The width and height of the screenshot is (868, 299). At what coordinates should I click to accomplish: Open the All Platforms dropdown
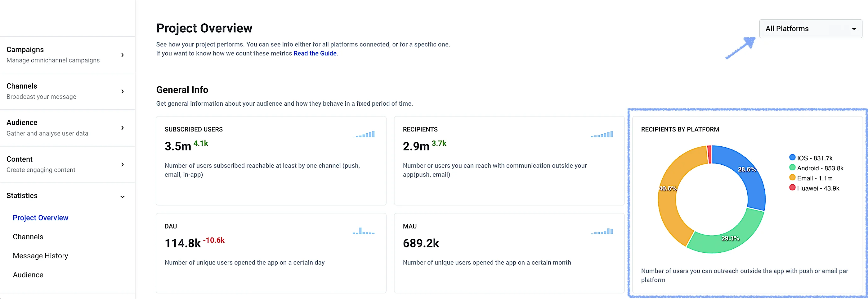coord(810,29)
